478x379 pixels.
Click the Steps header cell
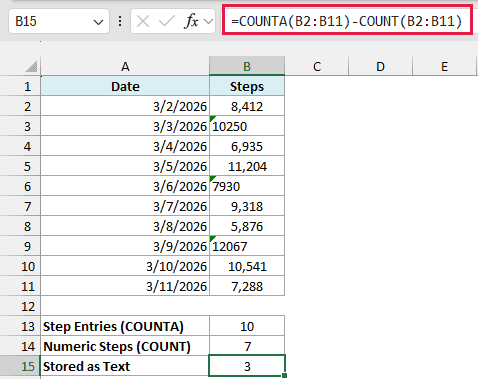247,86
